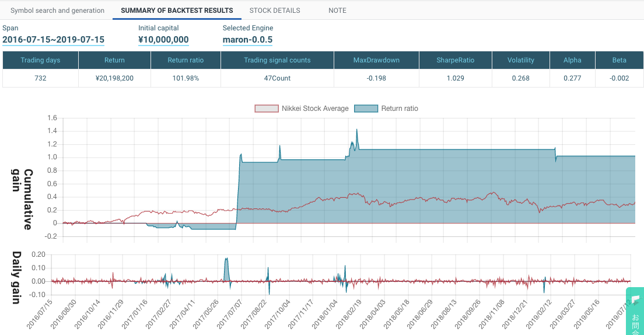Click selected engine maron-0.0.5
This screenshot has height=335, width=644.
(248, 40)
